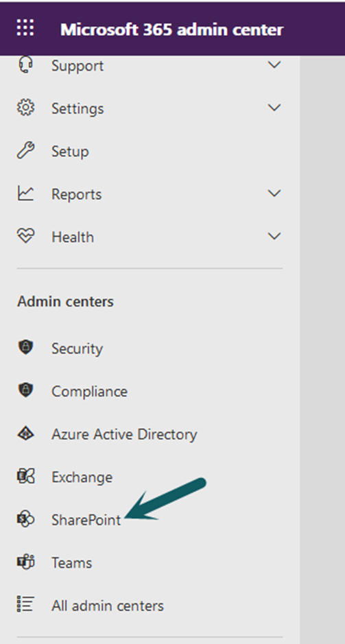Expand the Settings section chevron
Viewport: 345px width, 644px height.
point(274,108)
